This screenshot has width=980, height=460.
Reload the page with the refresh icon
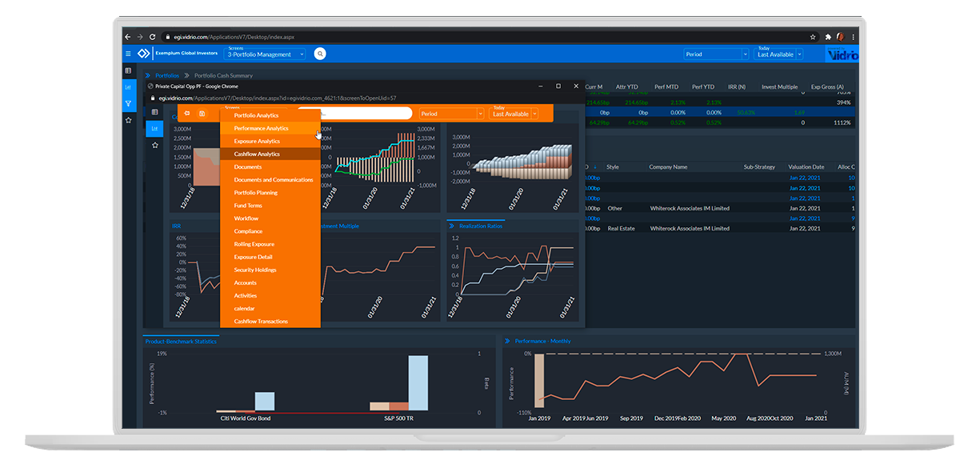click(x=153, y=37)
